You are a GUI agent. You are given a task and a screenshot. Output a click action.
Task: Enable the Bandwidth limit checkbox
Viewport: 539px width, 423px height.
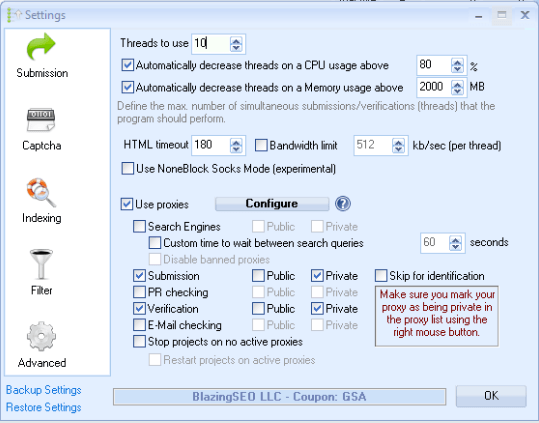[x=261, y=145]
